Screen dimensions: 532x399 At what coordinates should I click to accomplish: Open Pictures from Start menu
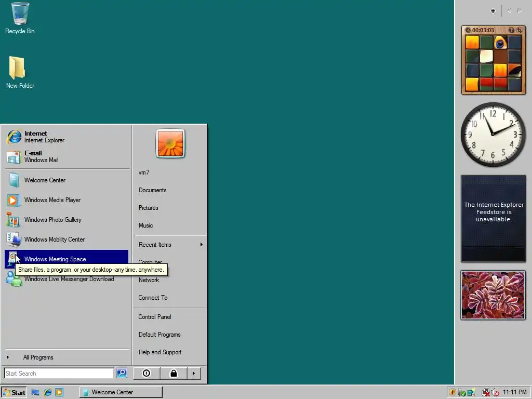coord(170,208)
